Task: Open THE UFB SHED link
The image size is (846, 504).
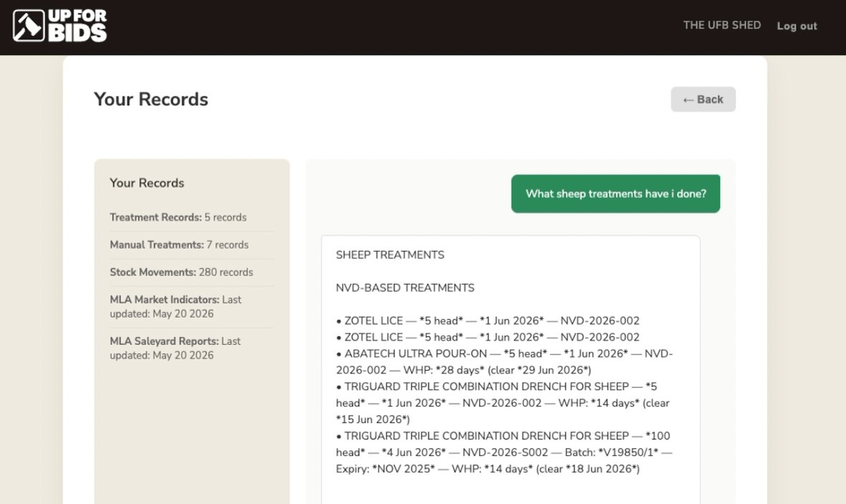Action: tap(722, 25)
